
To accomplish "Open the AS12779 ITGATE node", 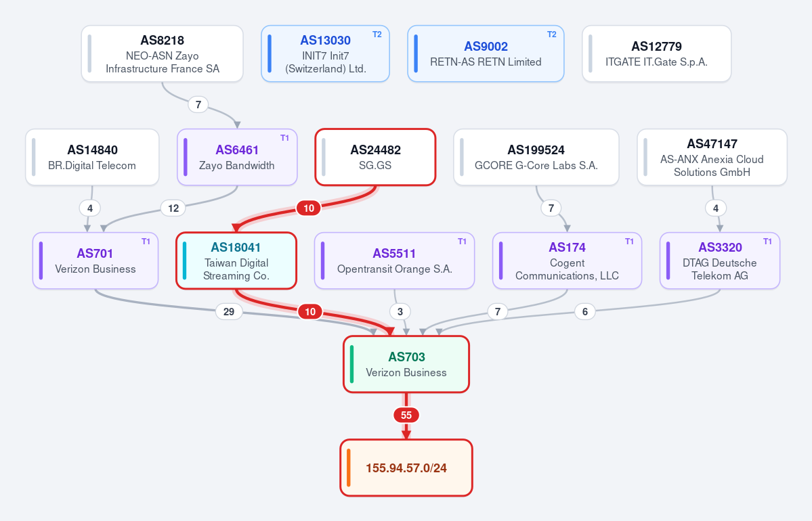I will (657, 54).
